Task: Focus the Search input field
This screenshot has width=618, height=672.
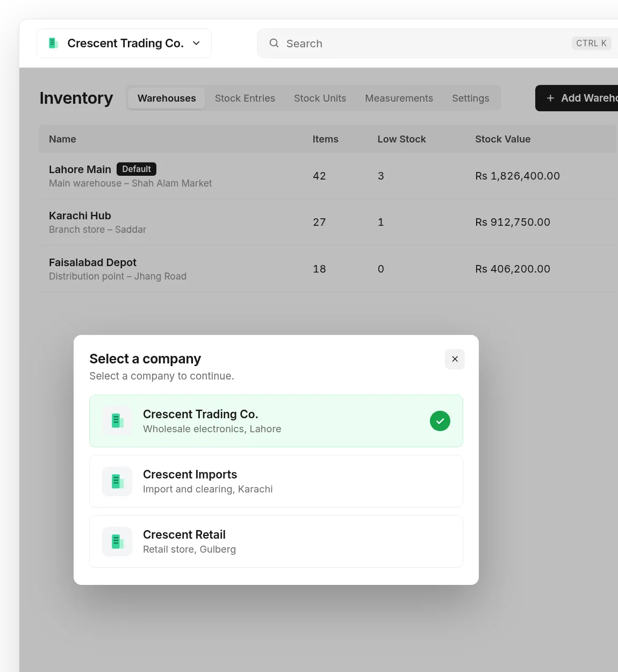Action: pyautogui.click(x=437, y=43)
